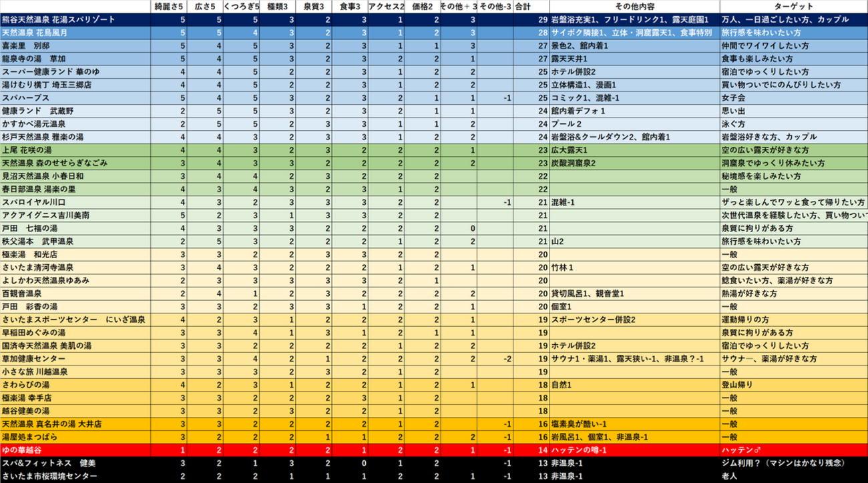Select the 天然温泉 花鳥風月 row name
This screenshot has width=868, height=483.
[76, 33]
